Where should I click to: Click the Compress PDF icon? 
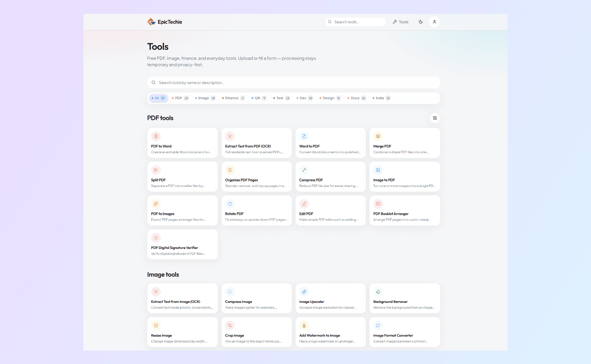pyautogui.click(x=304, y=170)
